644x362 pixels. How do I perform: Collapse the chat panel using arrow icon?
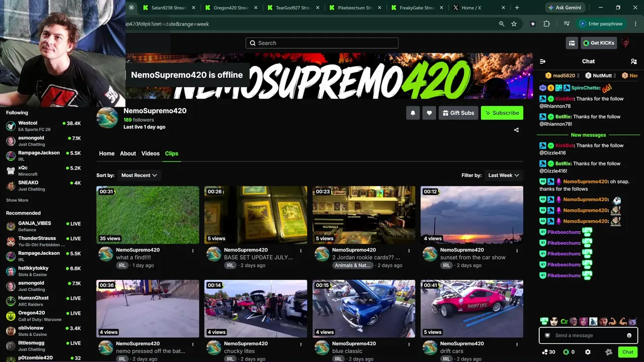click(x=542, y=61)
